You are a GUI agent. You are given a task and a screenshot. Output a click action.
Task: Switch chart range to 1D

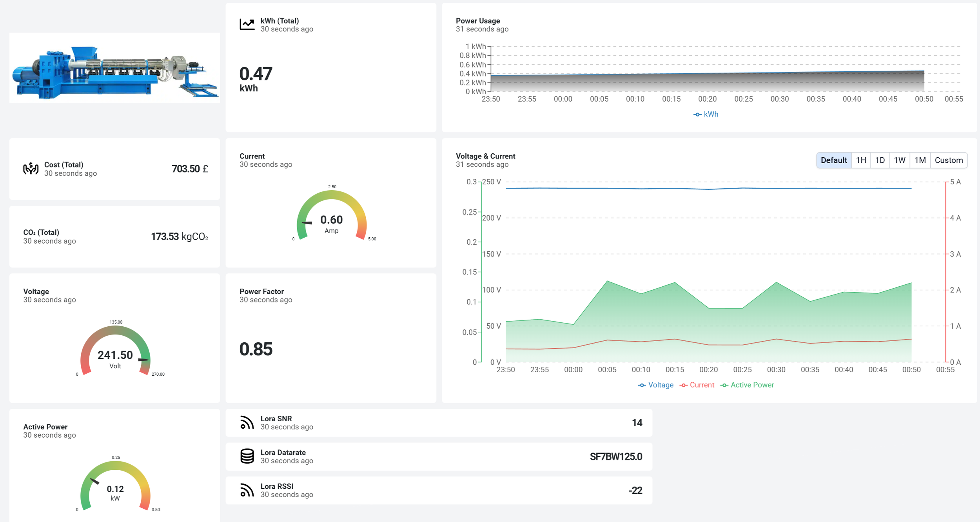tap(880, 160)
